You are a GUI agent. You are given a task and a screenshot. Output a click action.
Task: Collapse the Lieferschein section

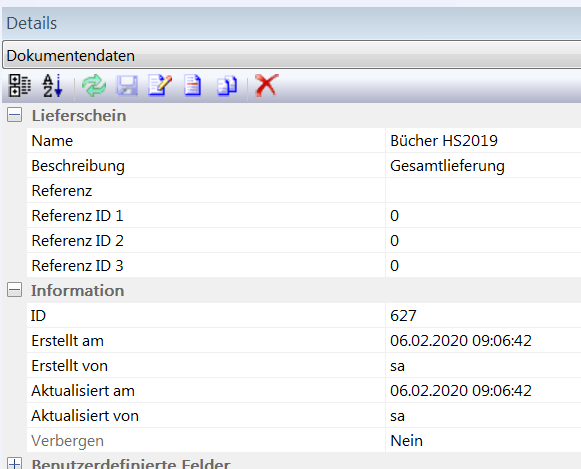(x=14, y=115)
